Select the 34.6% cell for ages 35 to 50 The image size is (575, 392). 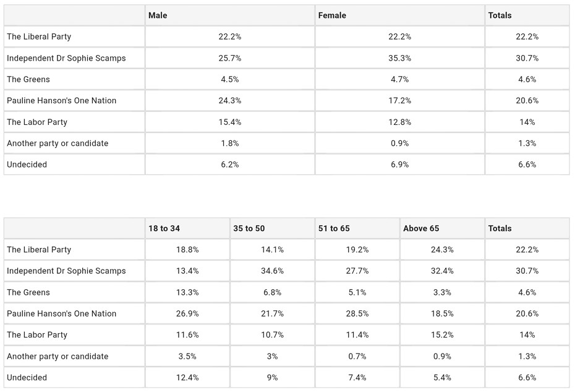(x=272, y=271)
